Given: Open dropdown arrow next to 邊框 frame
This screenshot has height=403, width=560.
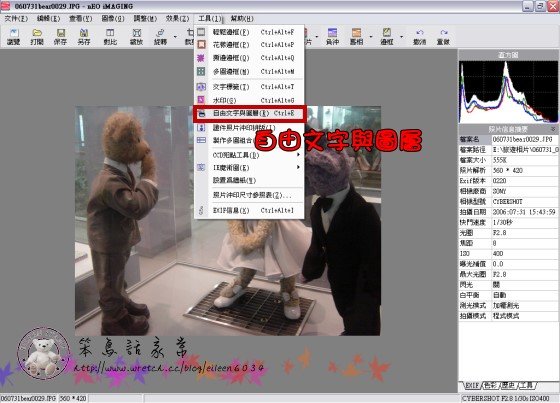Looking at the screenshot, I should (x=401, y=37).
